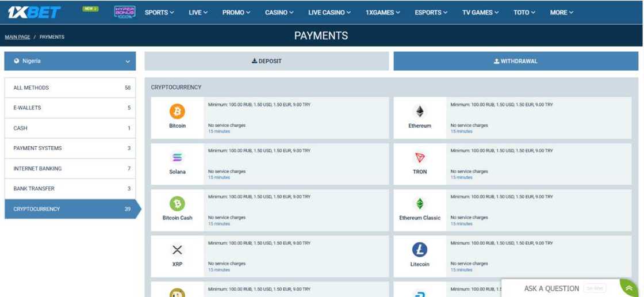Image resolution: width=644 pixels, height=297 pixels.
Task: Expand the LIVE CASINO menu
Action: click(x=329, y=12)
